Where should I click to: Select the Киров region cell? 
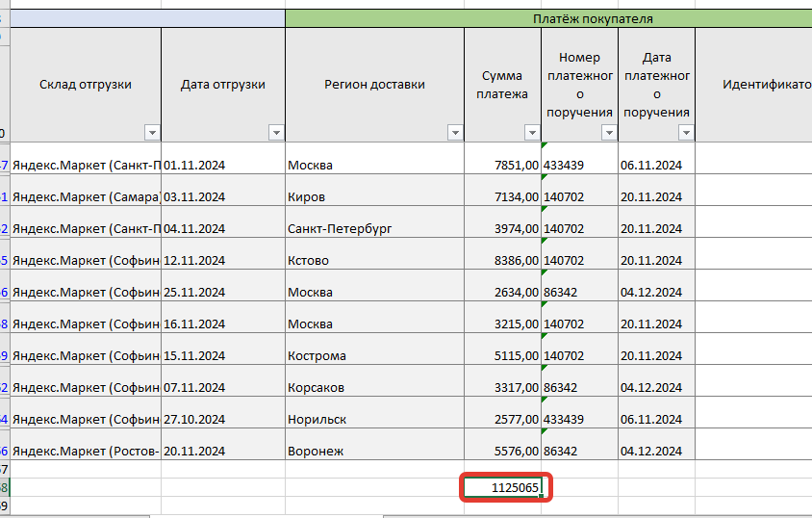[x=375, y=190]
